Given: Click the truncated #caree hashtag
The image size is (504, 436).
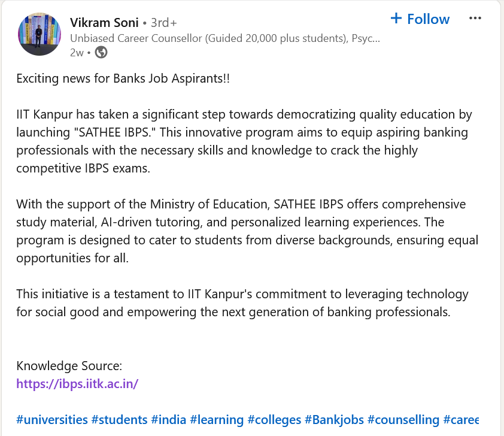Looking at the screenshot, I should tap(461, 420).
